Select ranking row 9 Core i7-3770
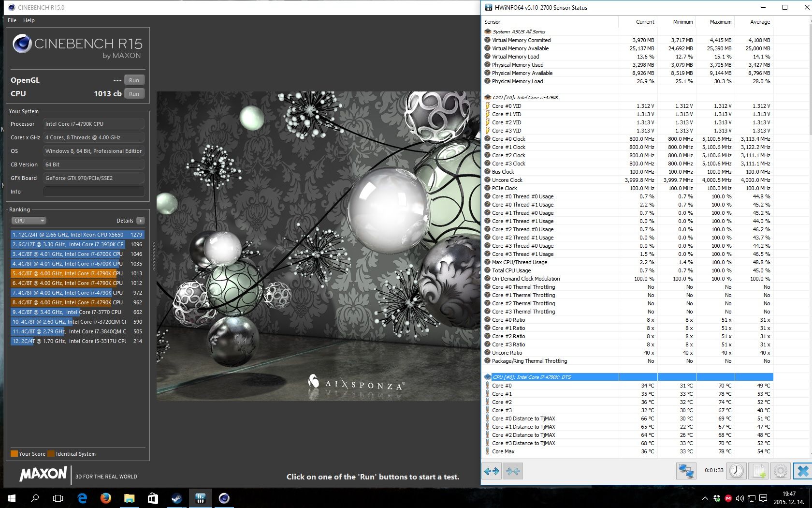This screenshot has height=508, width=812. [77, 312]
